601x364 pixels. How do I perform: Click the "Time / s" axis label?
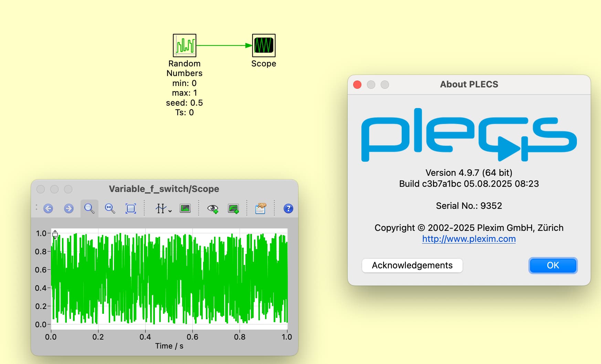[x=169, y=346]
